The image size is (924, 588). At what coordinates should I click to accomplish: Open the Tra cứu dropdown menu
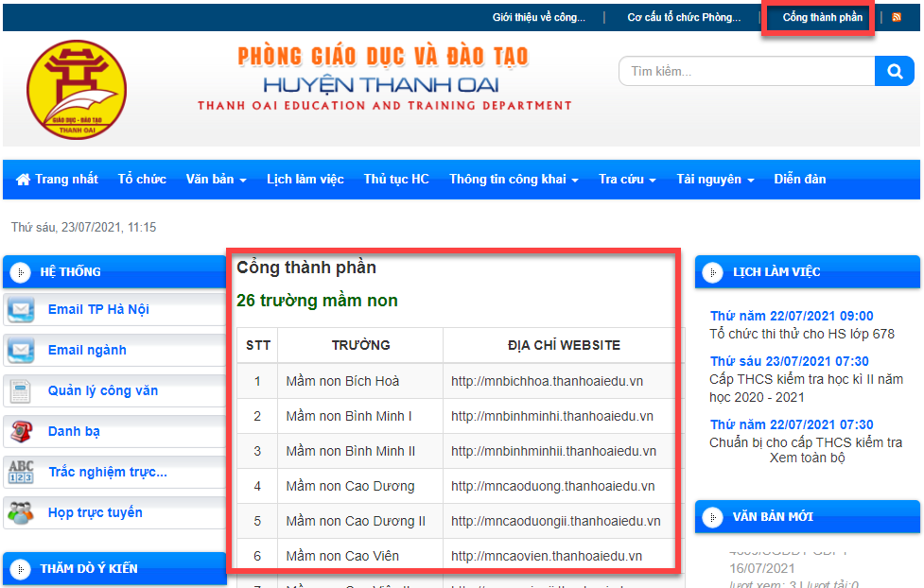tap(628, 179)
